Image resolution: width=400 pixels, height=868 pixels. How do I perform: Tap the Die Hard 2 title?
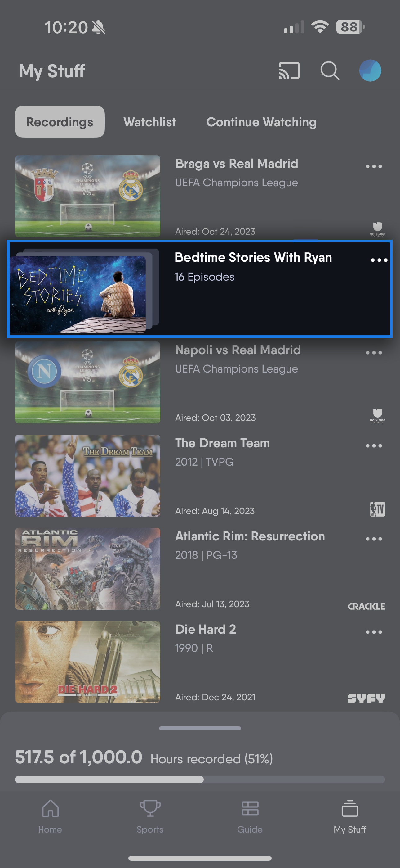tap(205, 630)
